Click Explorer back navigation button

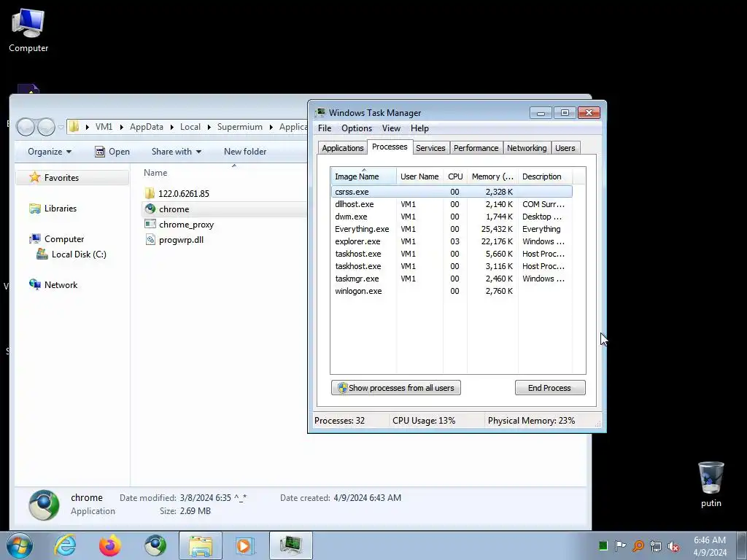point(26,127)
